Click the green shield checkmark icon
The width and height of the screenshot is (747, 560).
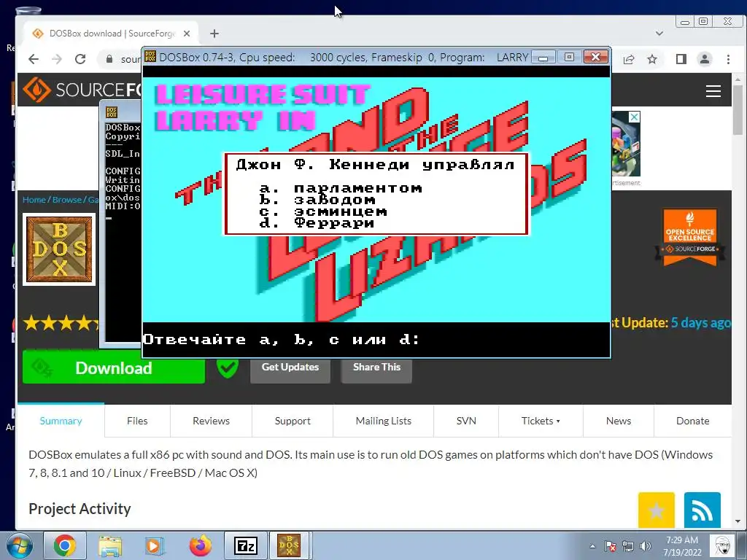coord(228,367)
